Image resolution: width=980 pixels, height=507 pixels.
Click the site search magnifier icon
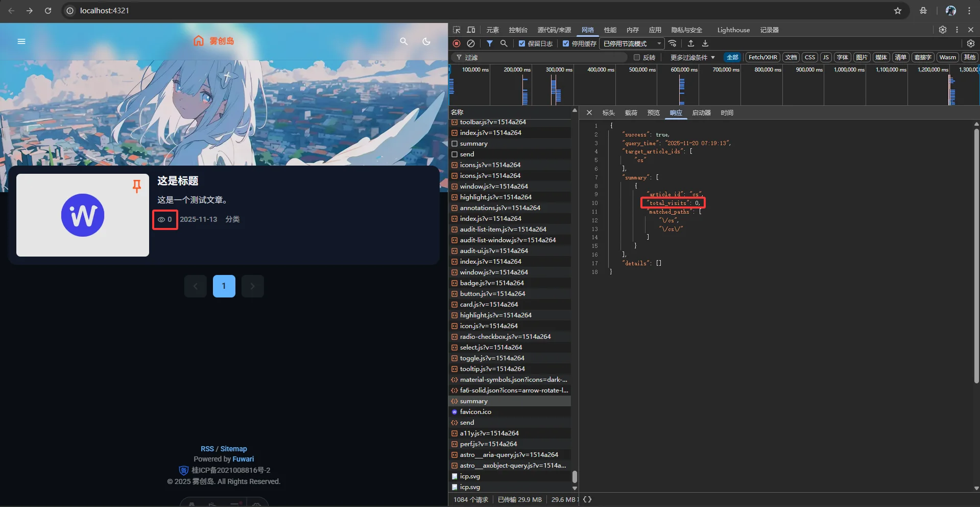click(x=403, y=41)
